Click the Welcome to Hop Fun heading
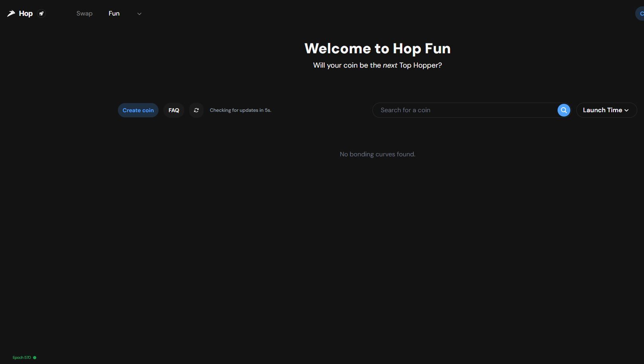Image resolution: width=644 pixels, height=364 pixels. [x=377, y=49]
